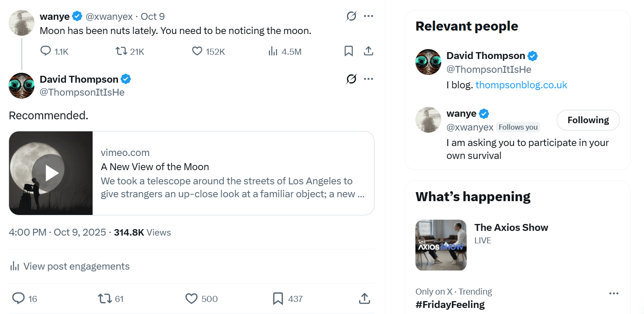Bookmark David Thompson's post with 437 bookmarks
Viewport: 644px width, 314px height.
(278, 298)
